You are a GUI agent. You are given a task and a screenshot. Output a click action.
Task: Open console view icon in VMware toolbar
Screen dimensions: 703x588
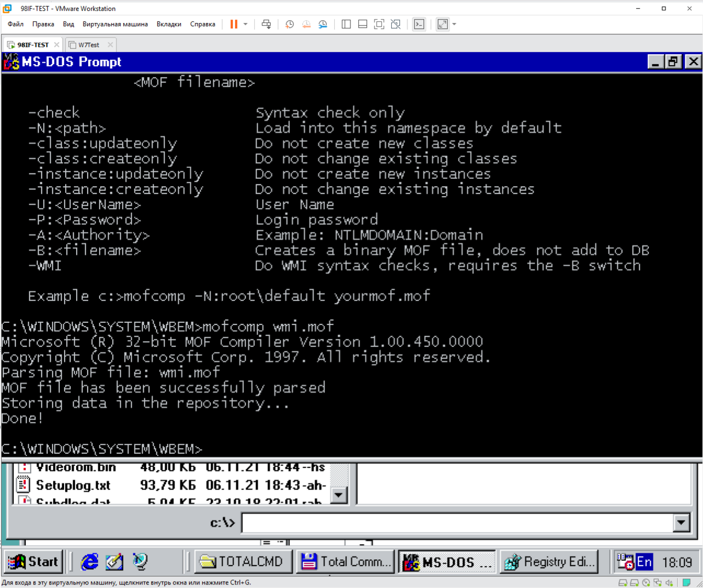click(x=419, y=24)
